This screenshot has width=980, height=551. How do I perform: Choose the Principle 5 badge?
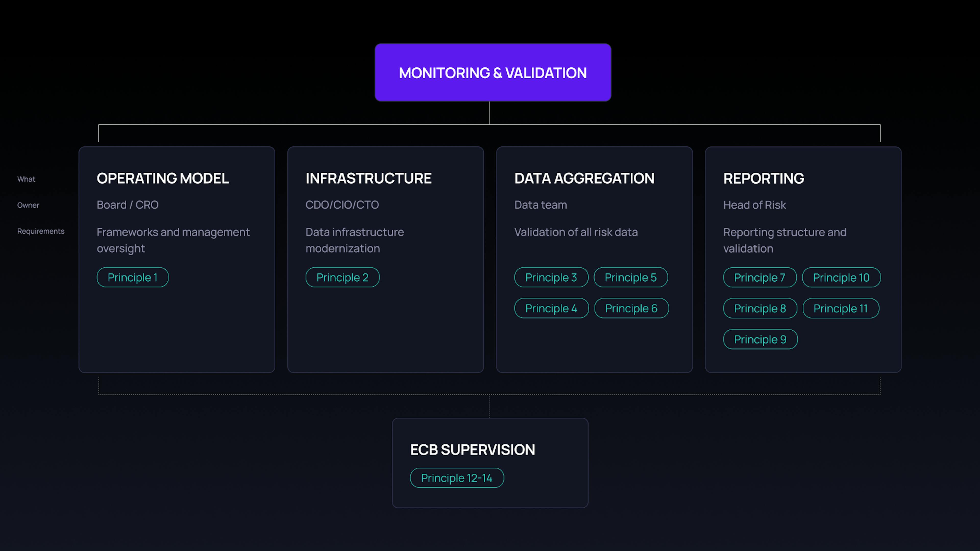tap(630, 277)
